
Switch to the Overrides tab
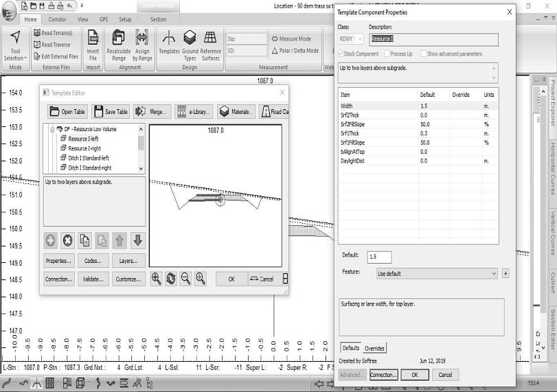click(374, 348)
